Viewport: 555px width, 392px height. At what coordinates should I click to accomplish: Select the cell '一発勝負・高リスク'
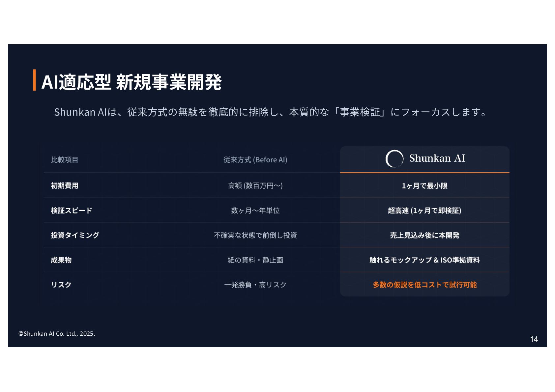[255, 285]
